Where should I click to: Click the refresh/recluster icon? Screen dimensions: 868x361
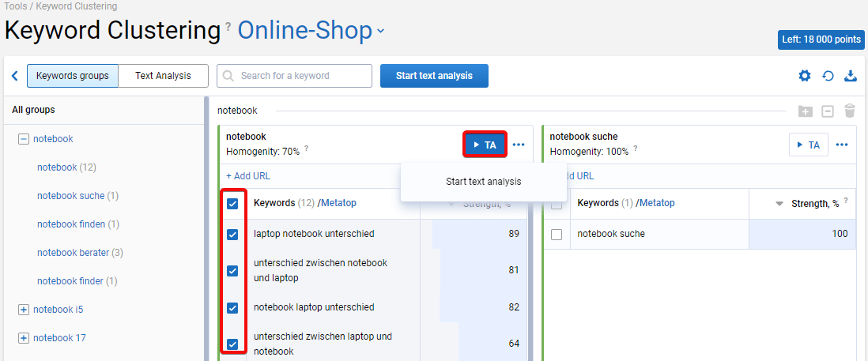(828, 76)
